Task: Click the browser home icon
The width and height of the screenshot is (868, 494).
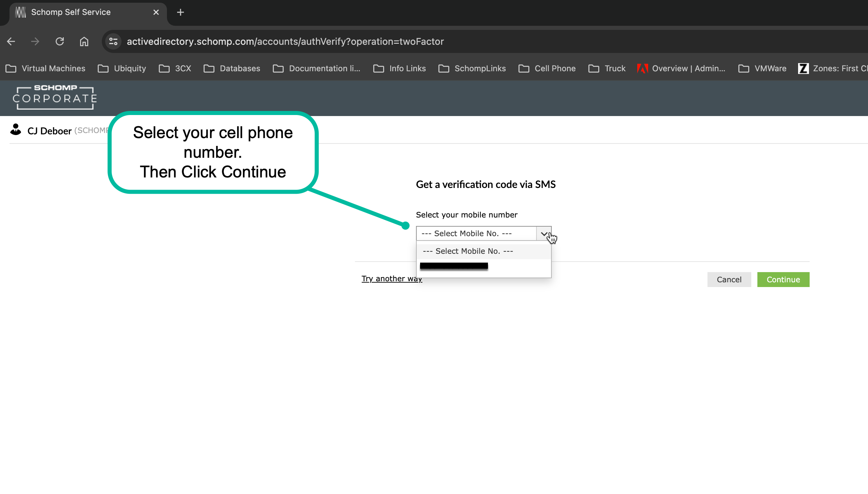Action: point(84,41)
